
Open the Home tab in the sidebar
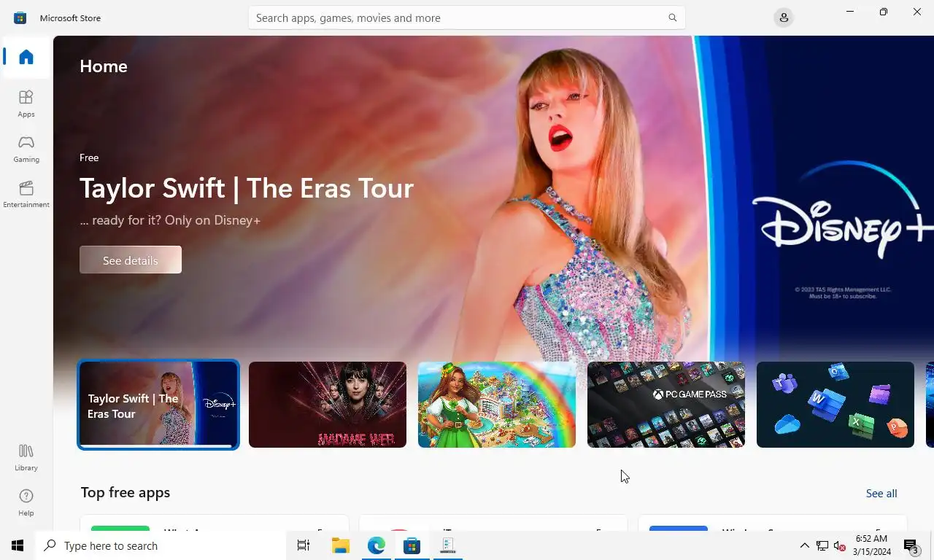[x=26, y=57]
